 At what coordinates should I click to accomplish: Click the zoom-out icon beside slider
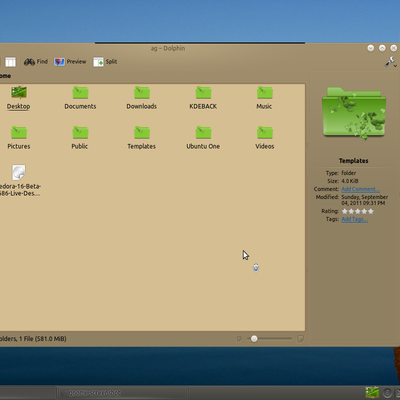coord(239,339)
